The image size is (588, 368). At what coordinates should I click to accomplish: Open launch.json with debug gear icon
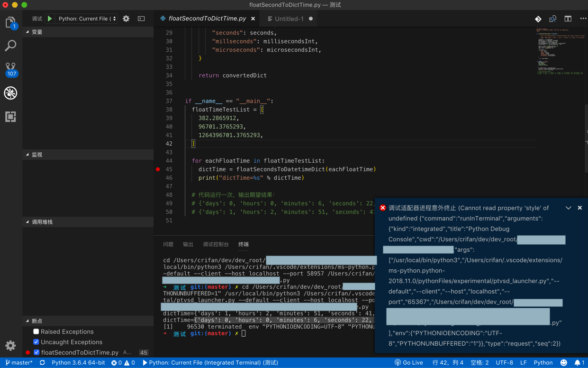126,19
